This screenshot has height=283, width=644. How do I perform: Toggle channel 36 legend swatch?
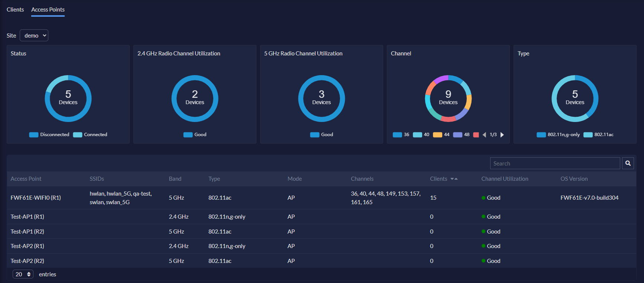397,135
